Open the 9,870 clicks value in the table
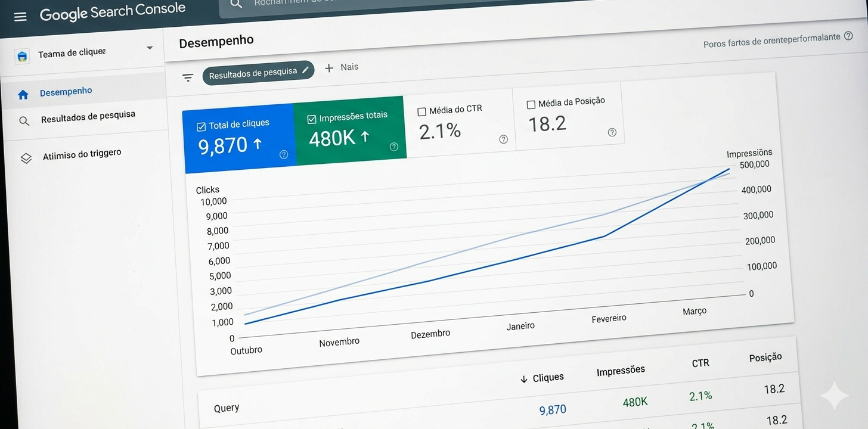 pos(552,409)
